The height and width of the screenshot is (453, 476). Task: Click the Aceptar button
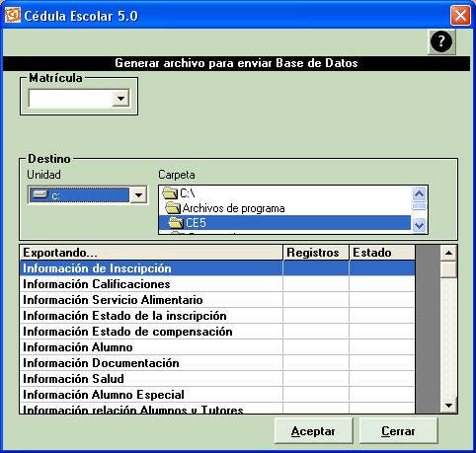pyautogui.click(x=313, y=431)
